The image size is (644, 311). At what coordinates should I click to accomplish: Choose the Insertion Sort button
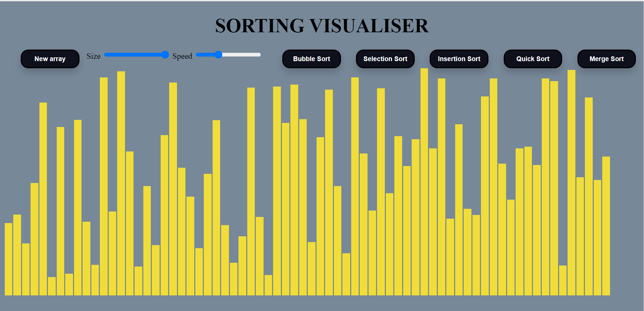(x=459, y=59)
